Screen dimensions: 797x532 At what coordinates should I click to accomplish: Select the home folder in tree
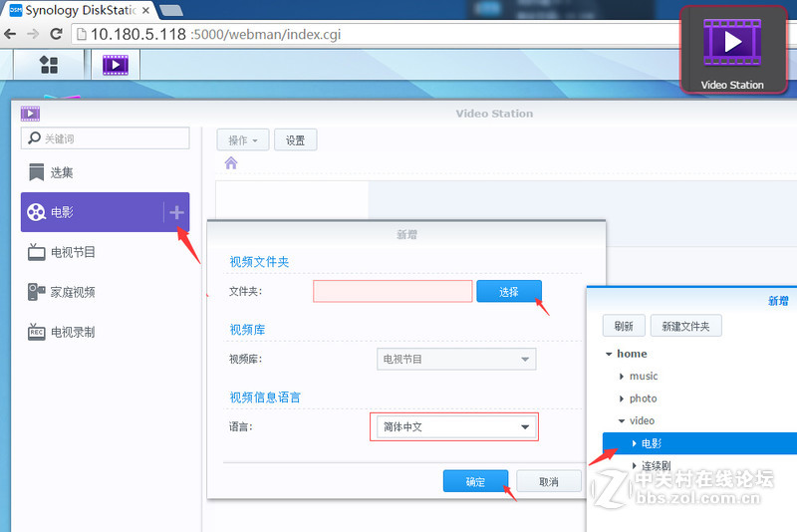coord(632,354)
